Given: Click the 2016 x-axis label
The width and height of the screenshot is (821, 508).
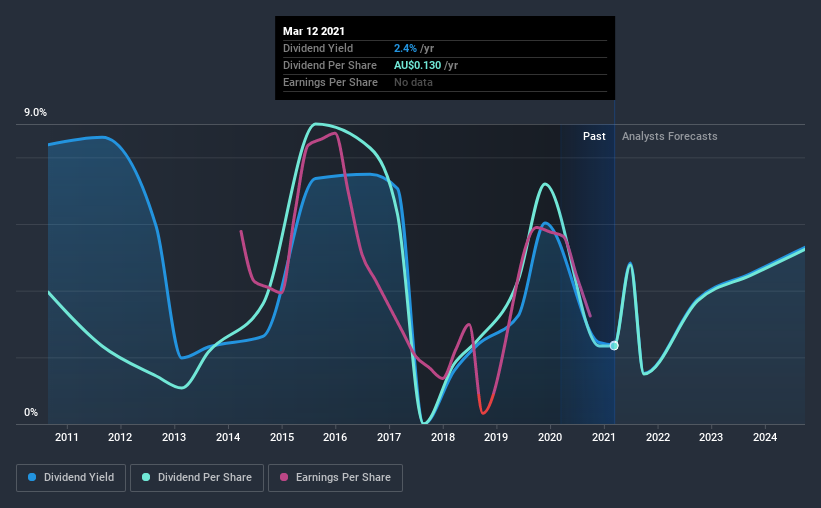Looking at the screenshot, I should (335, 437).
